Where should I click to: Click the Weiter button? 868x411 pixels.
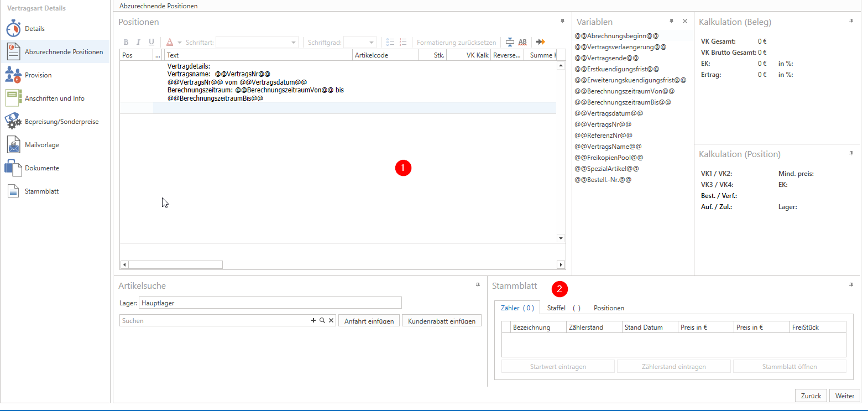coord(844,396)
